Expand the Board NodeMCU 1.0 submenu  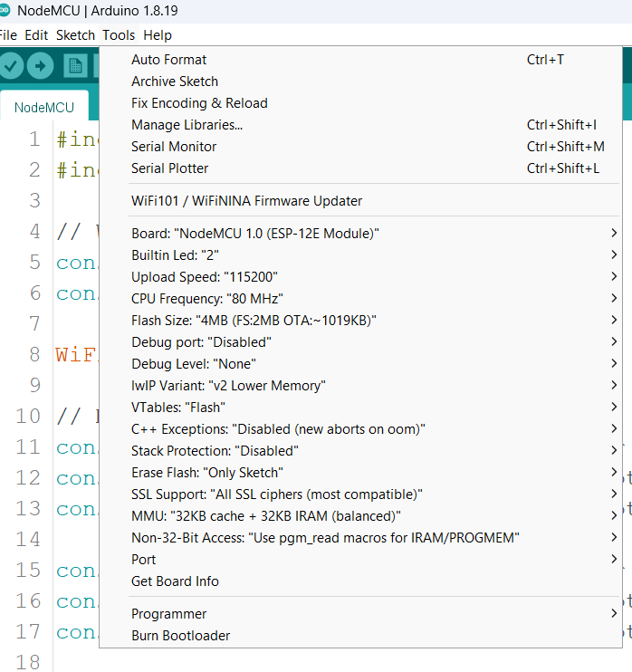[360, 234]
